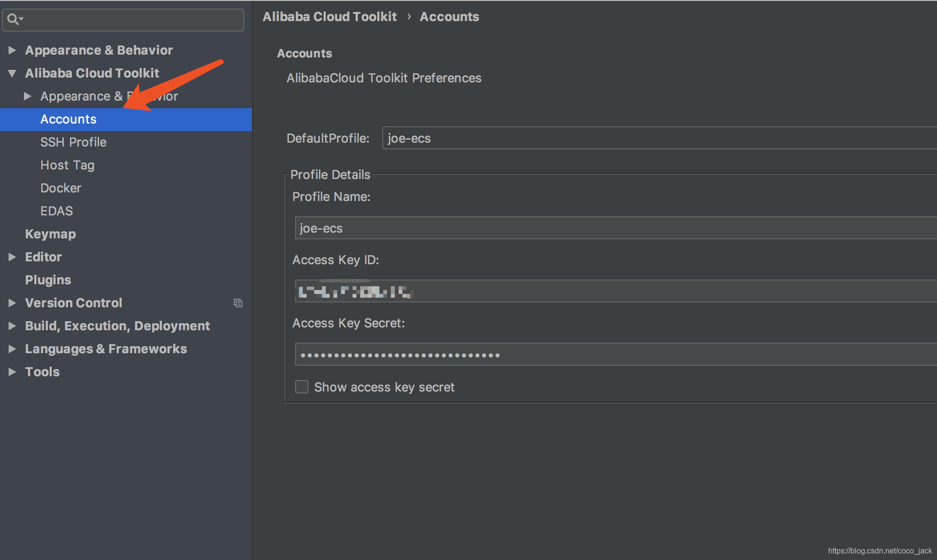Click the Profile Name label

(331, 197)
